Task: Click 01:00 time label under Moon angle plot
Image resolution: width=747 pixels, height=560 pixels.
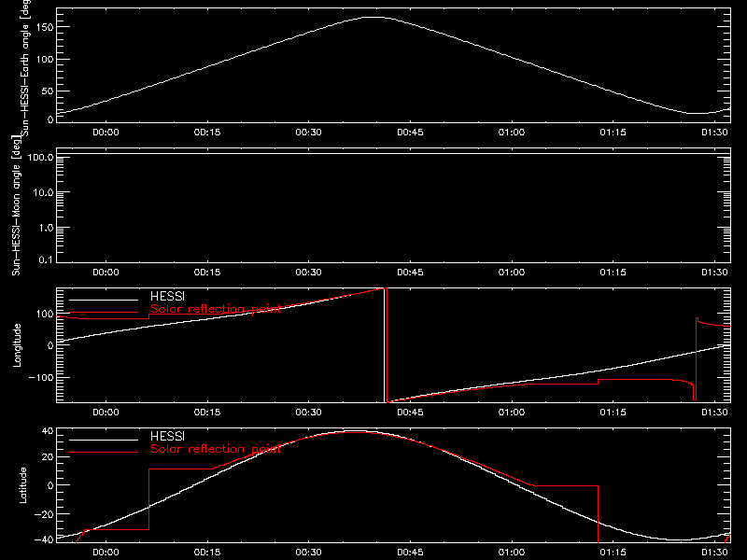Action: pos(512,273)
